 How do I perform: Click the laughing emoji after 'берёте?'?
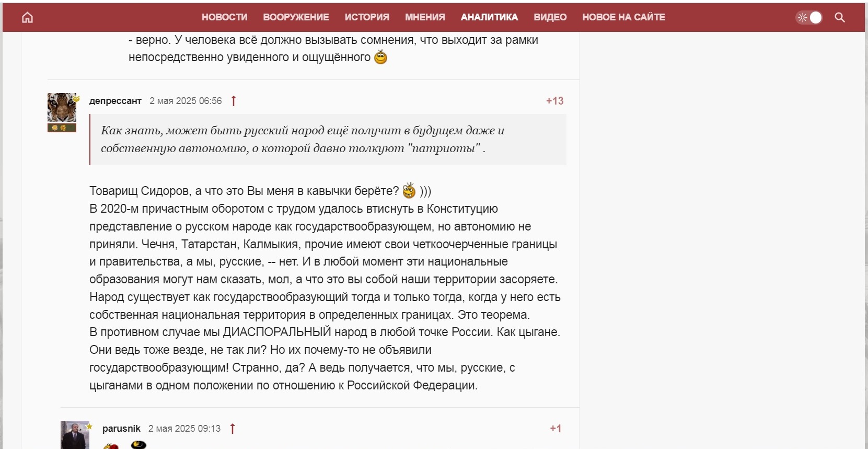pos(409,191)
